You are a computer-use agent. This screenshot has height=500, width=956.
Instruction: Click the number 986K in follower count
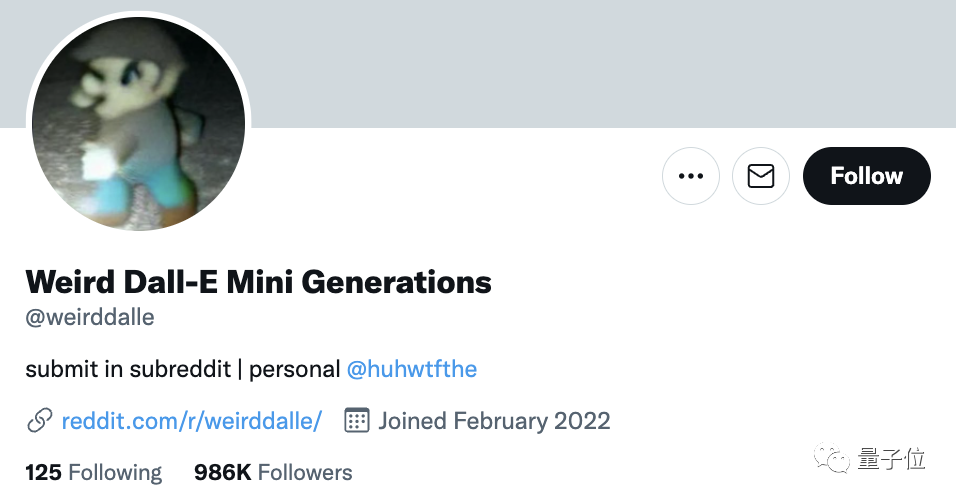click(222, 472)
